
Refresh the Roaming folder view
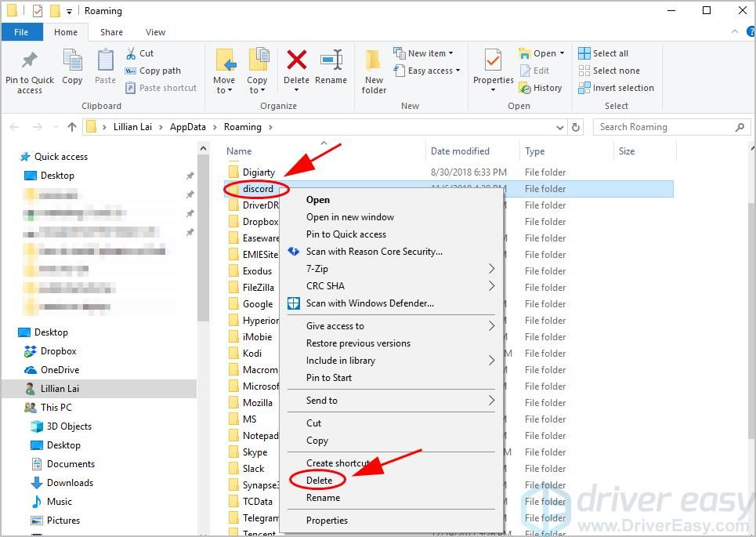(x=577, y=127)
